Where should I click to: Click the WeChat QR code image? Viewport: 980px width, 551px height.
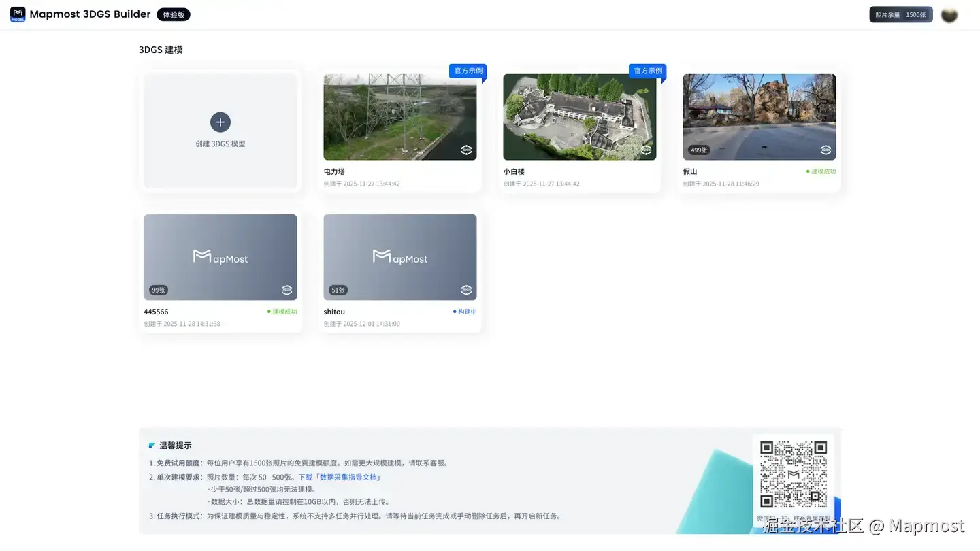[794, 475]
